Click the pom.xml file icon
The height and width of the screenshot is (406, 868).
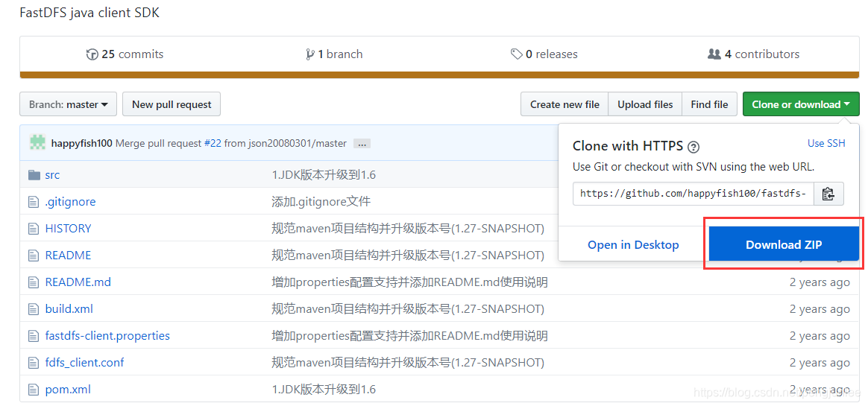click(34, 390)
